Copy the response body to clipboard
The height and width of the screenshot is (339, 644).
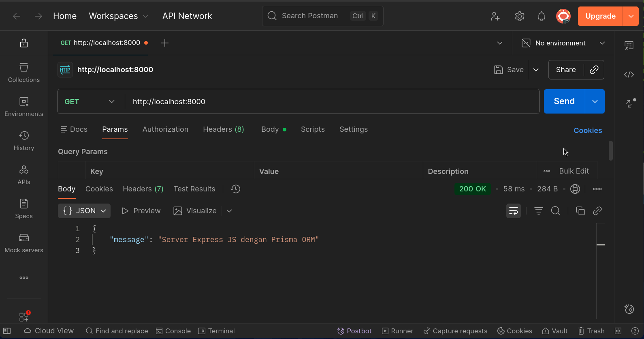pyautogui.click(x=580, y=211)
